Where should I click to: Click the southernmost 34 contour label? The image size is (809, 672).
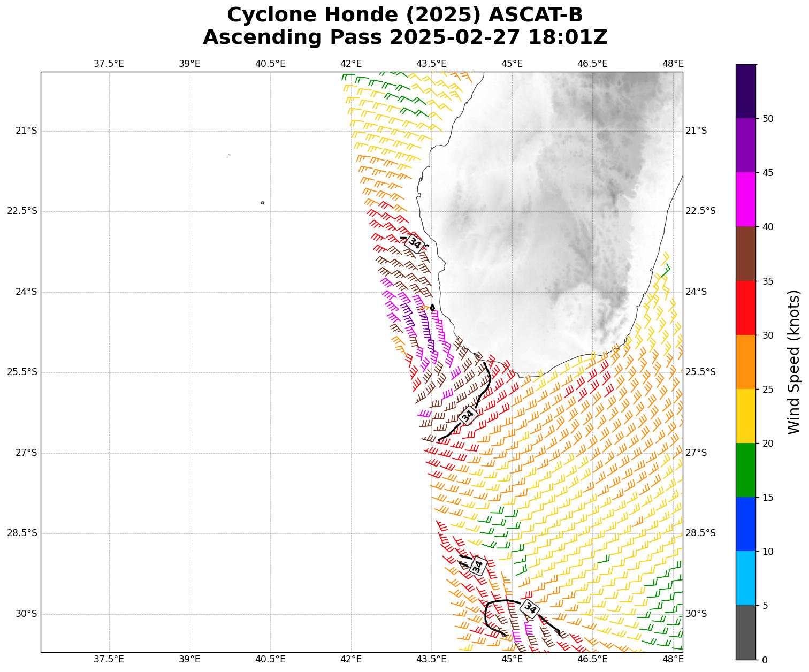tap(530, 608)
